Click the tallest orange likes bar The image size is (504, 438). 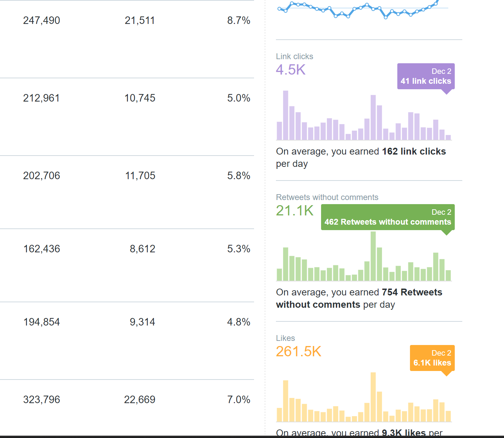pyautogui.click(x=373, y=397)
